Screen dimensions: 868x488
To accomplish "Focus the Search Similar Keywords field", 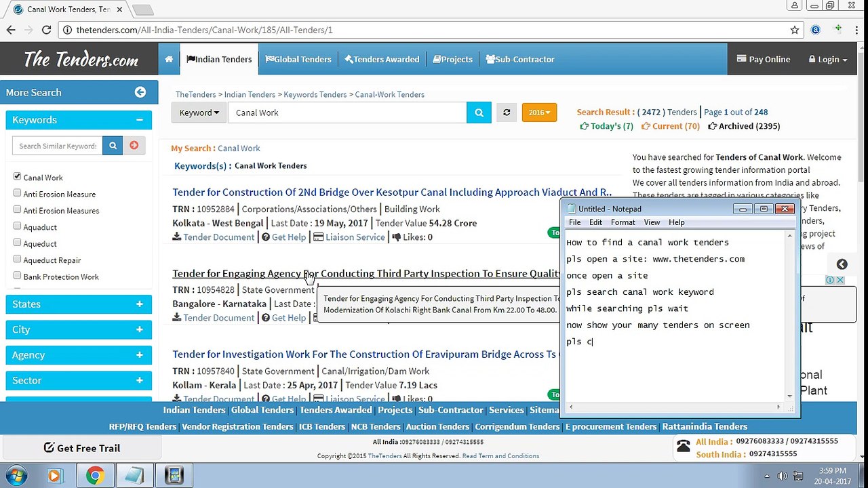I will [x=58, y=145].
